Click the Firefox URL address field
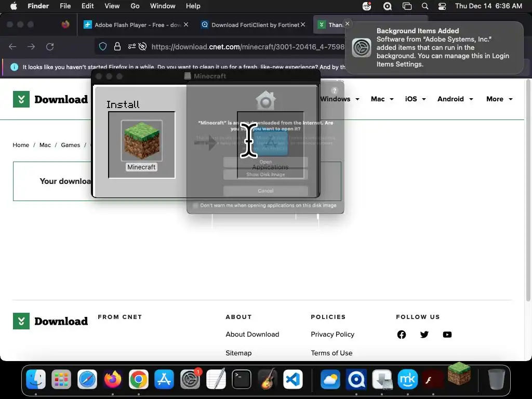The height and width of the screenshot is (399, 532). [248, 46]
